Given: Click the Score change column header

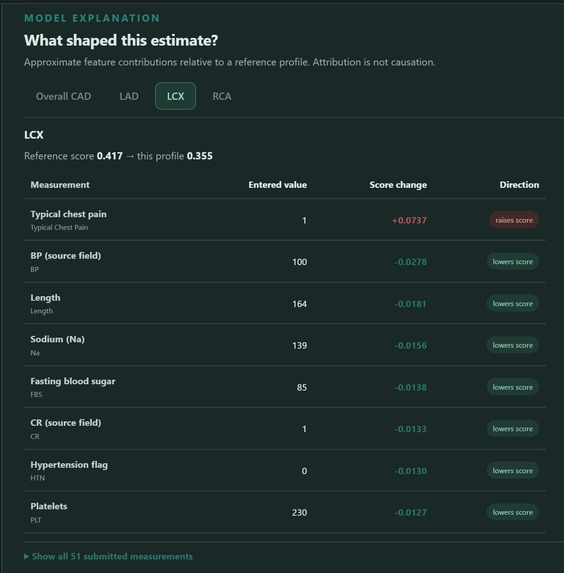Looking at the screenshot, I should tap(398, 185).
